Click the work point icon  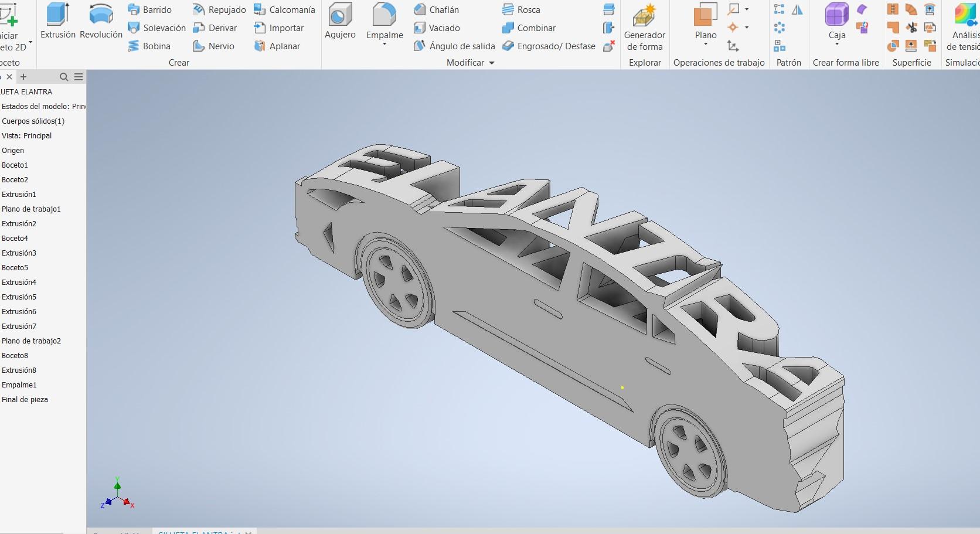[x=733, y=28]
